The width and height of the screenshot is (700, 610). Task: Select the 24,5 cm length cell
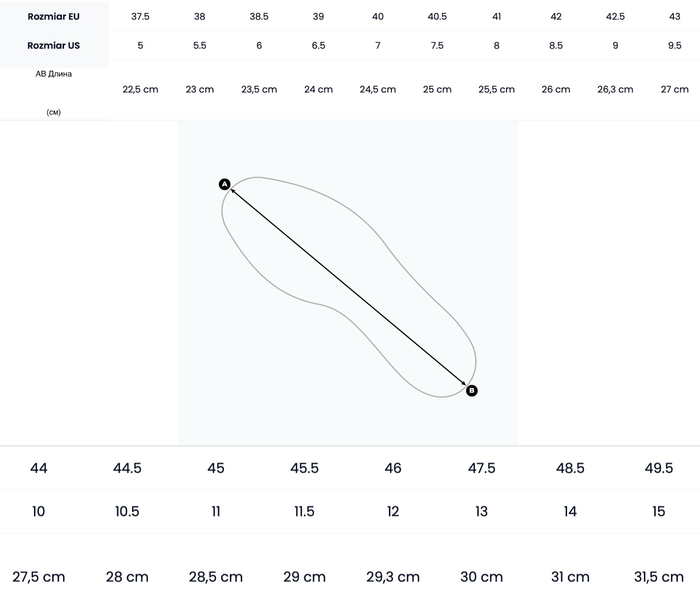pyautogui.click(x=378, y=89)
